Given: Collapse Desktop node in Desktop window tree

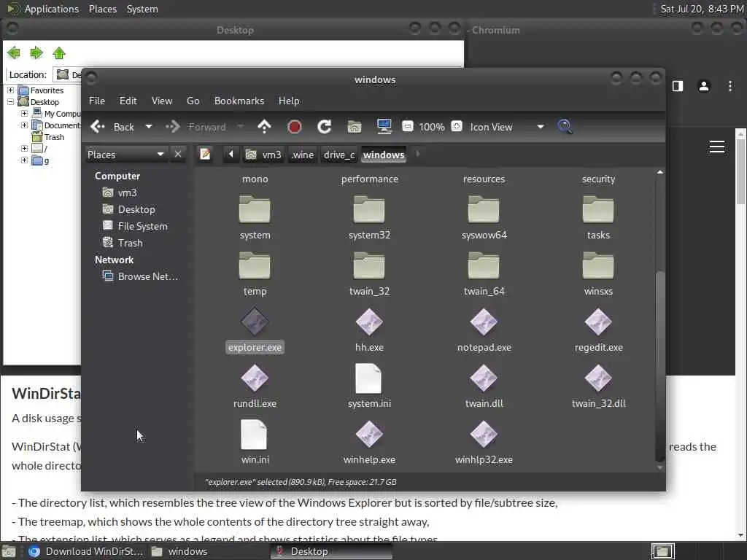Looking at the screenshot, I should point(10,102).
